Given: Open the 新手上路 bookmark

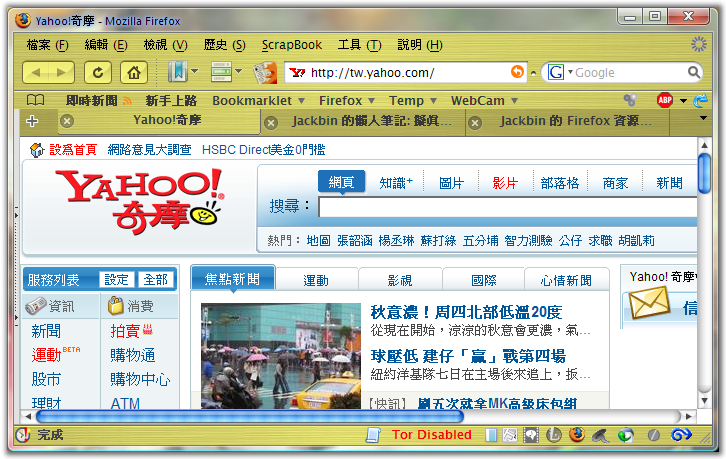Looking at the screenshot, I should coord(171,101).
